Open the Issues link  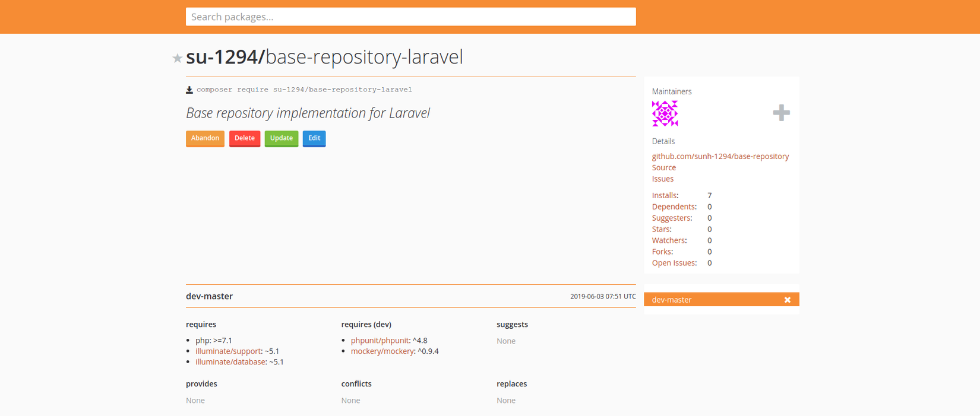(663, 179)
